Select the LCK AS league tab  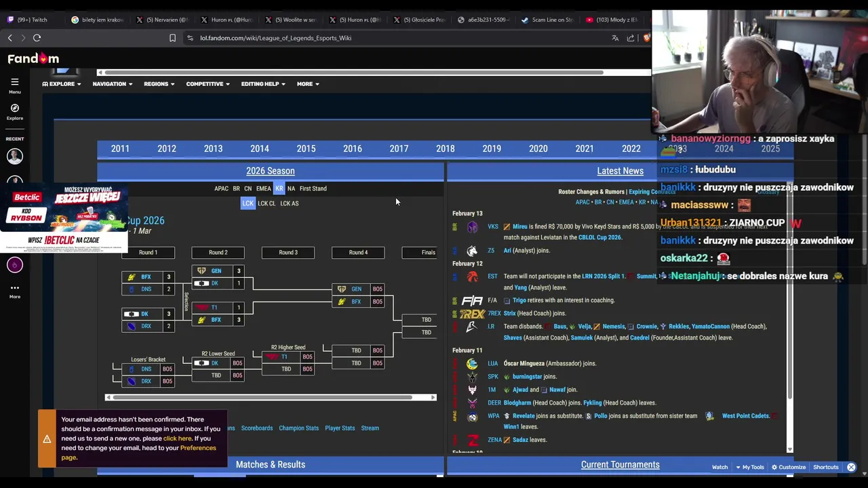pyautogui.click(x=290, y=203)
